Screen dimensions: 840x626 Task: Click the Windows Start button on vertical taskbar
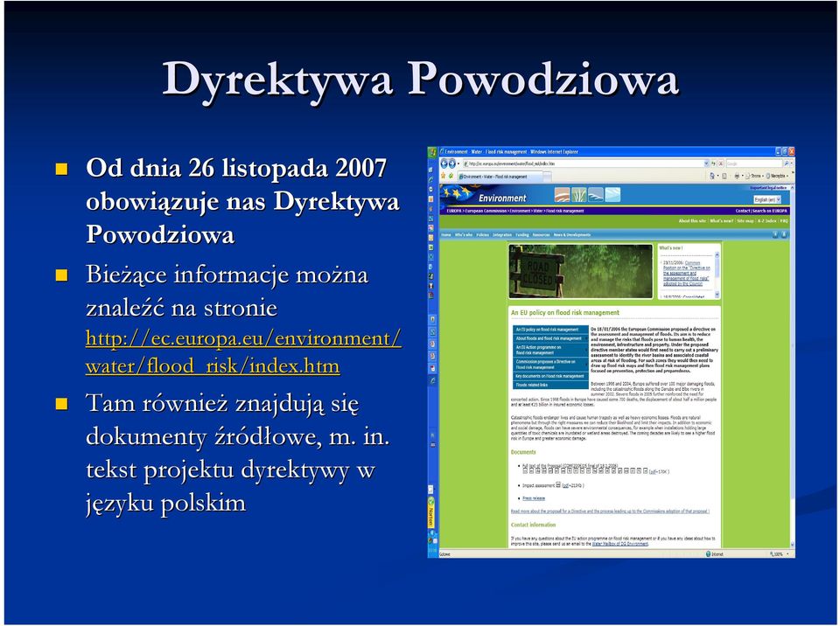pyautogui.click(x=433, y=152)
